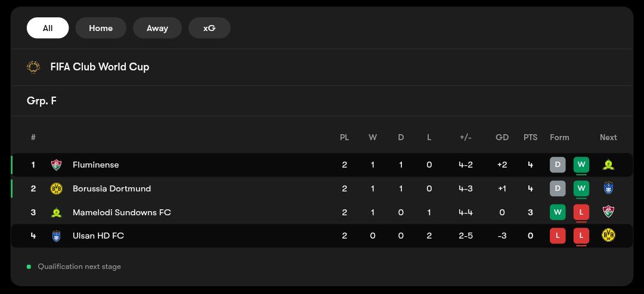The width and height of the screenshot is (644, 294).
Task: Click the Borussia Dortmund team crest
Action: tap(56, 188)
